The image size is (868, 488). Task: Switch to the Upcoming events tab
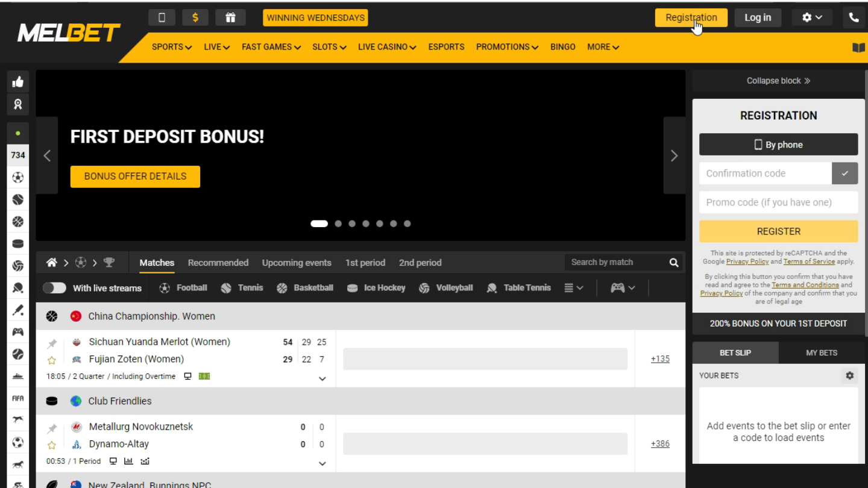click(297, 263)
